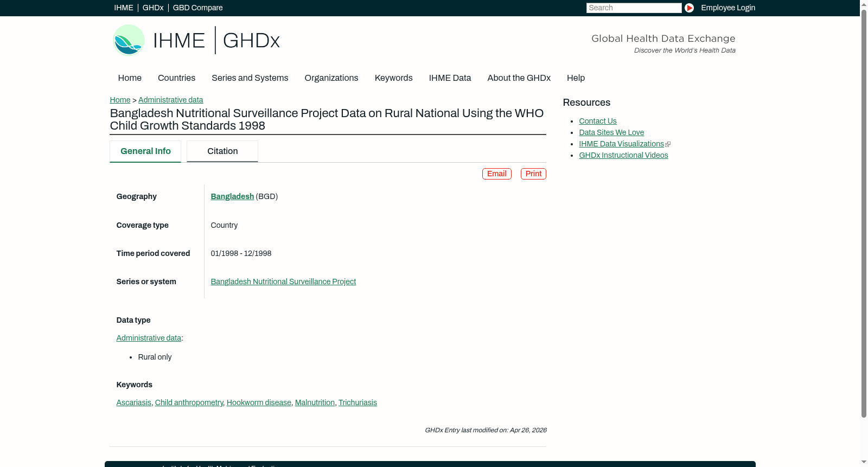Click the coverage type value Country

[224, 225]
